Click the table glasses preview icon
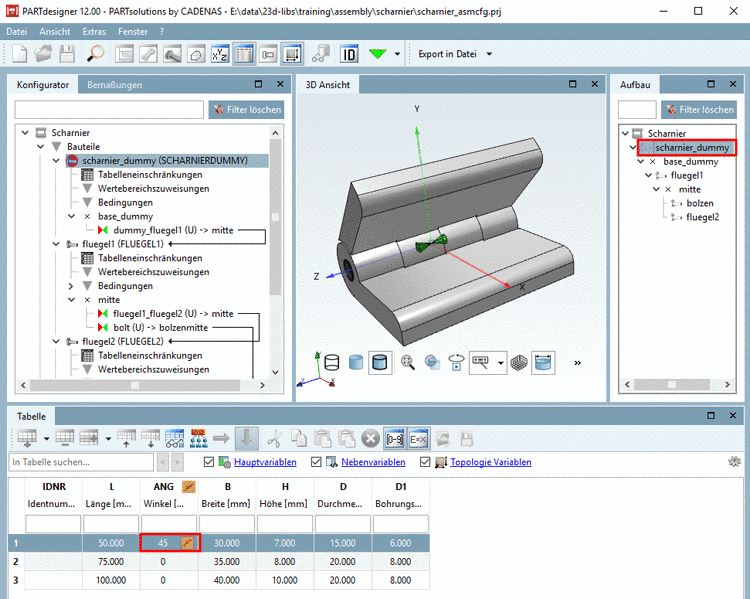 pos(175,438)
